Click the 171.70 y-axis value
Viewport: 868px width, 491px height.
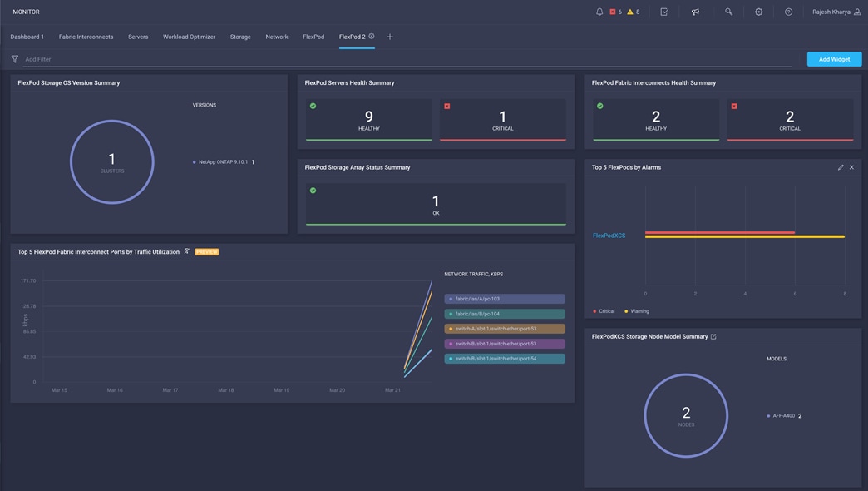click(28, 281)
